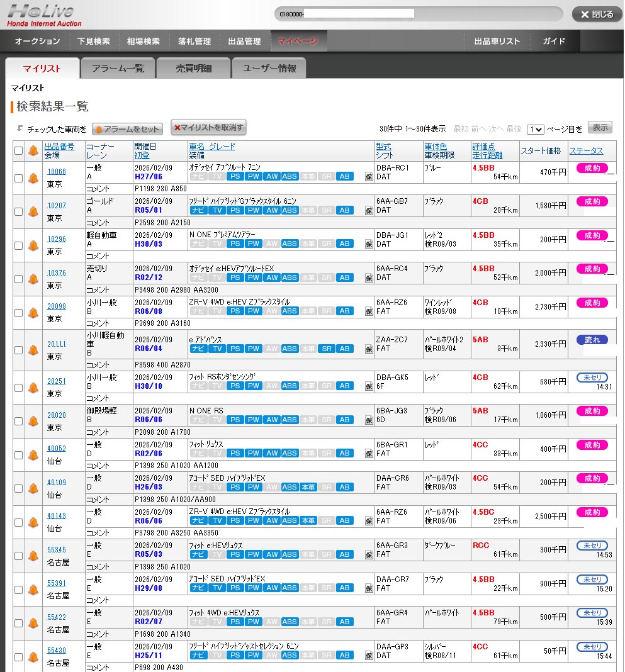Open lot number 20251 link
This screenshot has height=672, width=625.
(56, 381)
